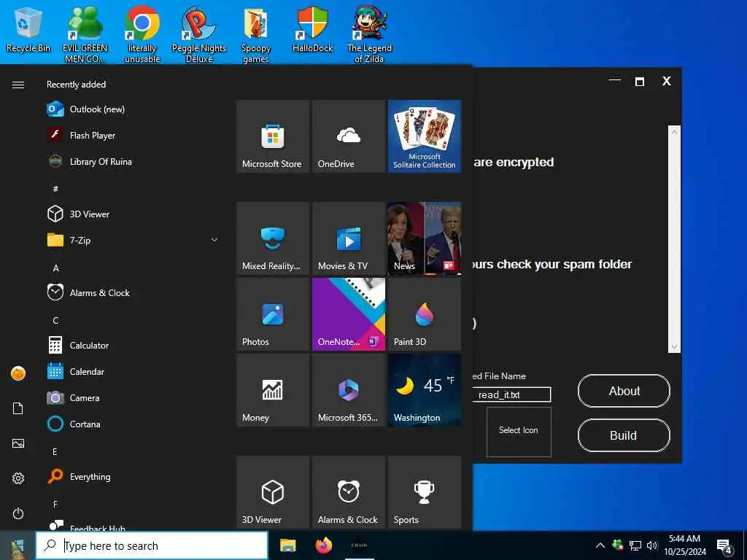This screenshot has height=560, width=747.
Task: Open the OneNote tile
Action: pyautogui.click(x=349, y=314)
